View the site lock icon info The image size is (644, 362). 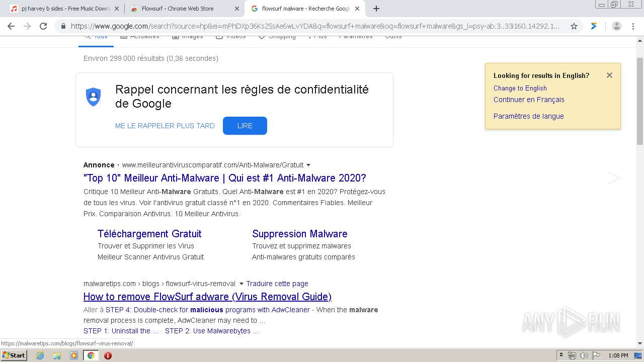[x=63, y=26]
